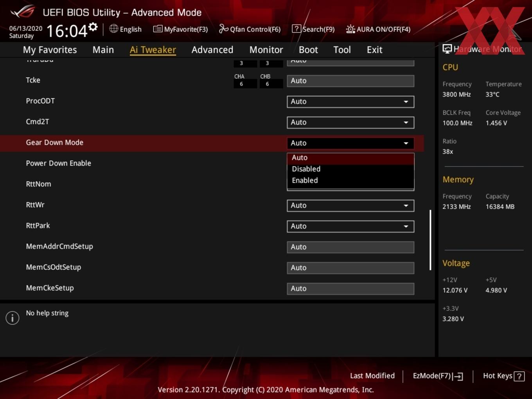Switch to EzMode(F7)
Screen dimensions: 532x399
[x=438, y=376]
